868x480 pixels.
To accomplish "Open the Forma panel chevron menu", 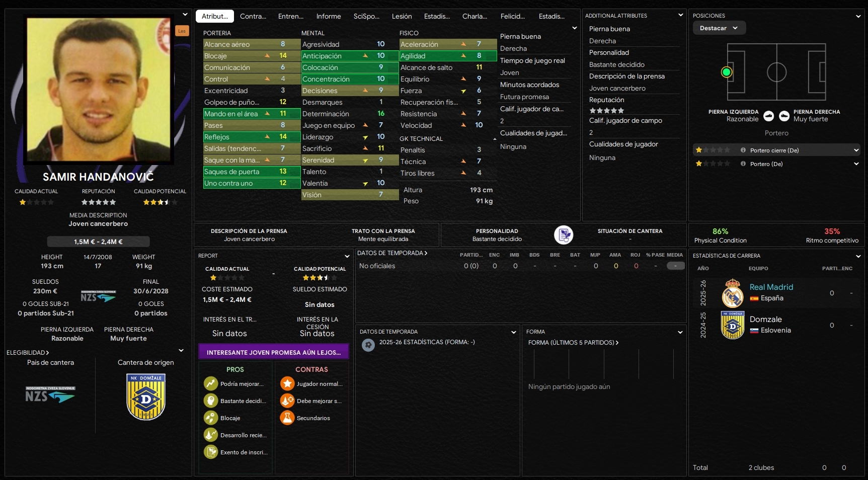I will [x=680, y=332].
